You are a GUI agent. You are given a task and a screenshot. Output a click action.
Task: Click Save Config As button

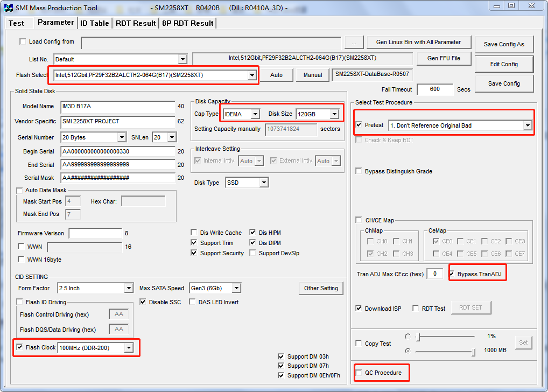[x=504, y=44]
